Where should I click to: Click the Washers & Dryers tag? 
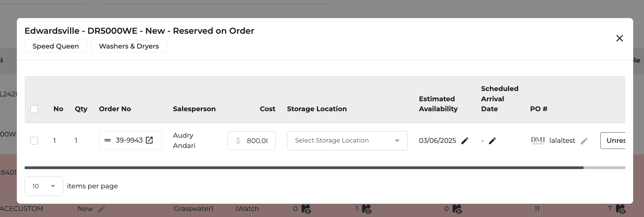coord(129,46)
